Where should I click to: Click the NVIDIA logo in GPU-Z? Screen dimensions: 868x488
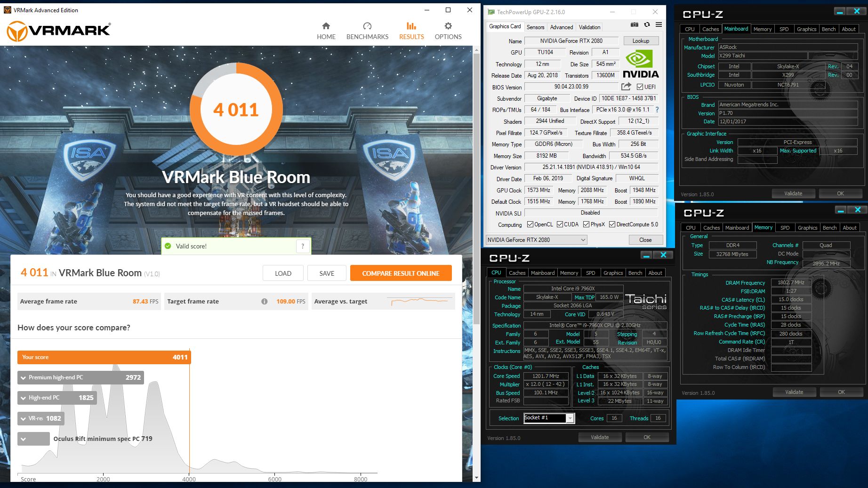(x=641, y=64)
